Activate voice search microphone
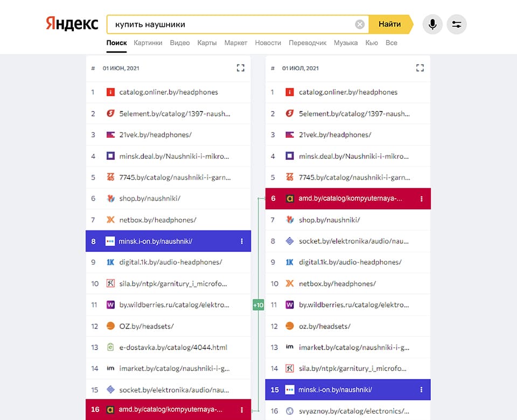 point(432,24)
